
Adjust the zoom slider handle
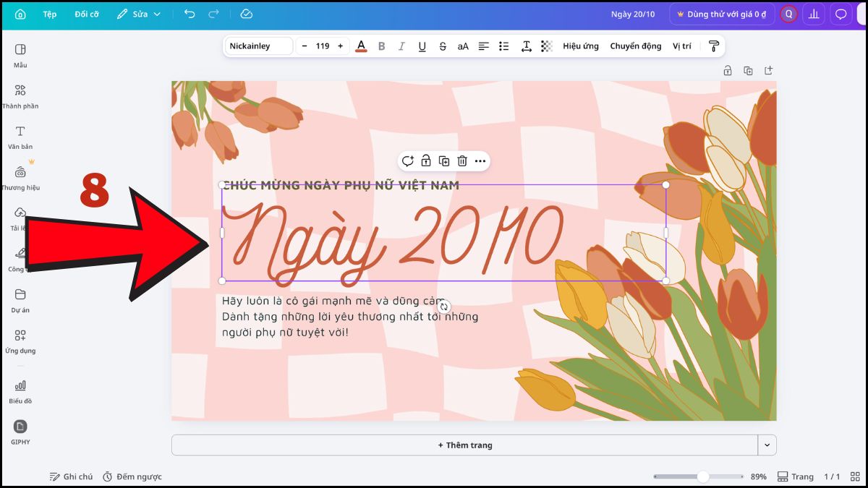tap(703, 476)
